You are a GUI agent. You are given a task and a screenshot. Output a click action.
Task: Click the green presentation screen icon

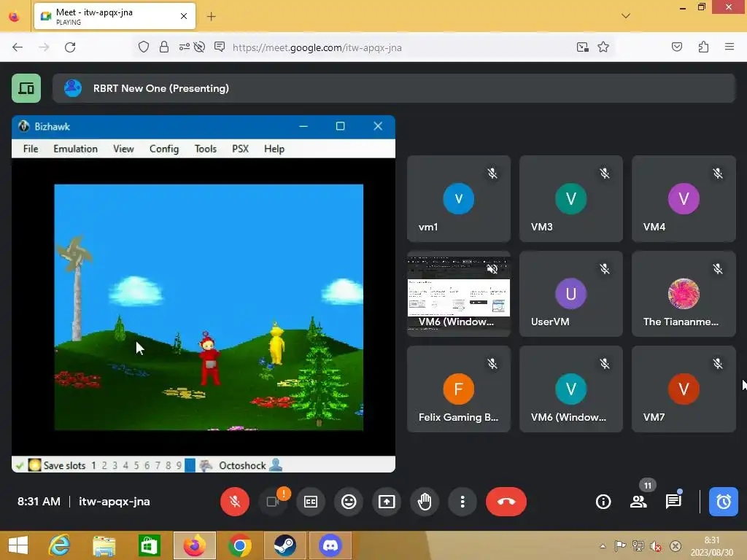coord(26,88)
